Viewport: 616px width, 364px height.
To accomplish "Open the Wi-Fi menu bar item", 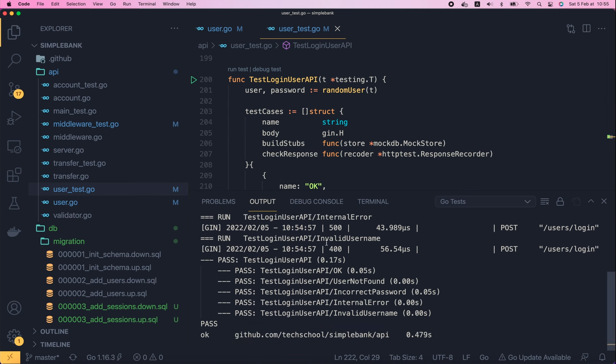I will coord(528,4).
